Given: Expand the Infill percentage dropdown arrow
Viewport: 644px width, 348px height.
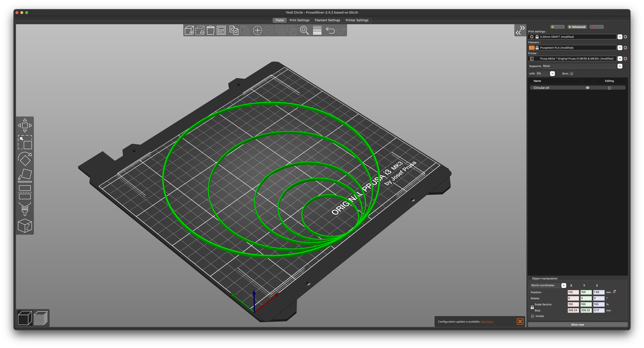Looking at the screenshot, I should (x=553, y=73).
